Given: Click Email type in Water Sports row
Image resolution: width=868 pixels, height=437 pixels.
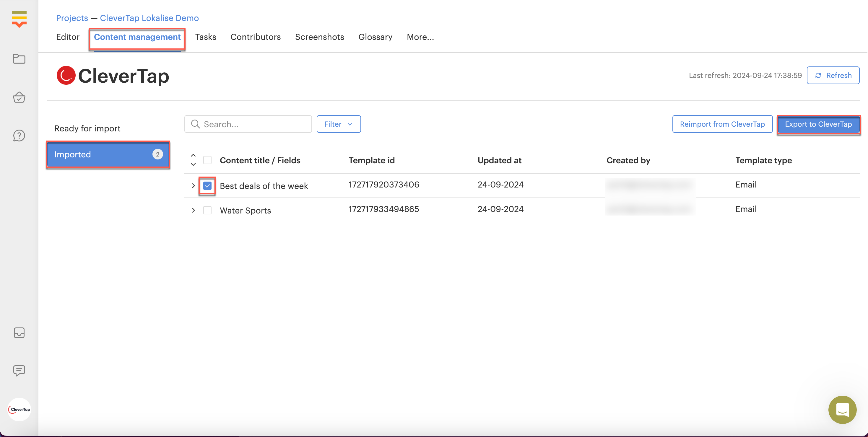Looking at the screenshot, I should click(x=746, y=209).
